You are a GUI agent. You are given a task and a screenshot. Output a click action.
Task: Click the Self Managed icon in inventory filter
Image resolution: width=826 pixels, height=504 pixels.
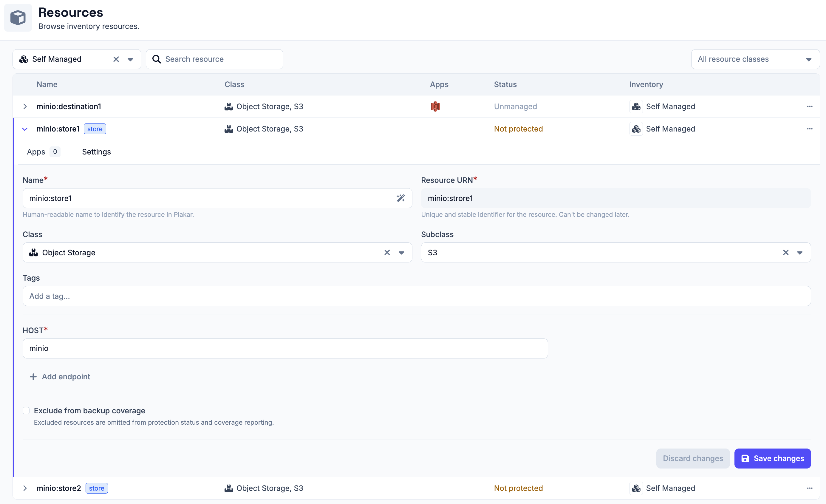[x=24, y=59]
